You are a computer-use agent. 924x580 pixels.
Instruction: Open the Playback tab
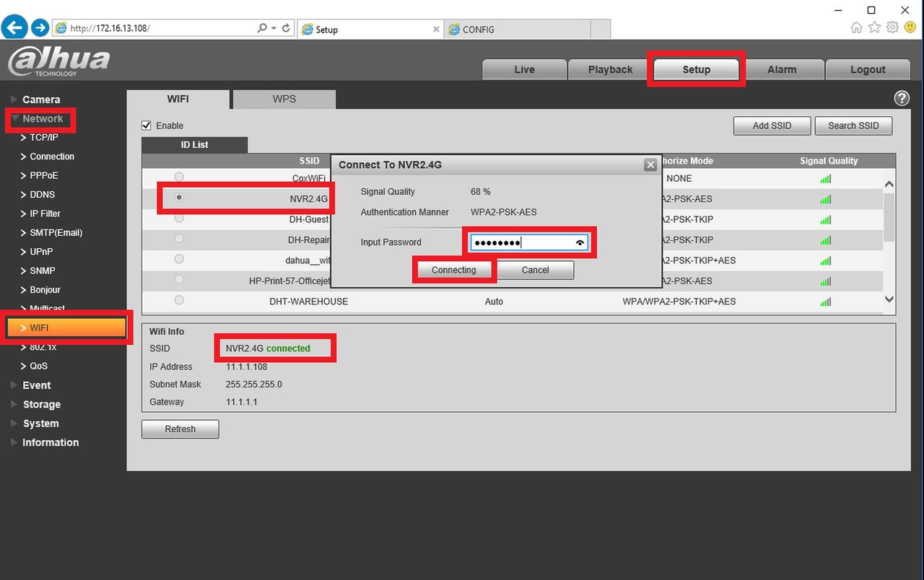click(x=610, y=69)
